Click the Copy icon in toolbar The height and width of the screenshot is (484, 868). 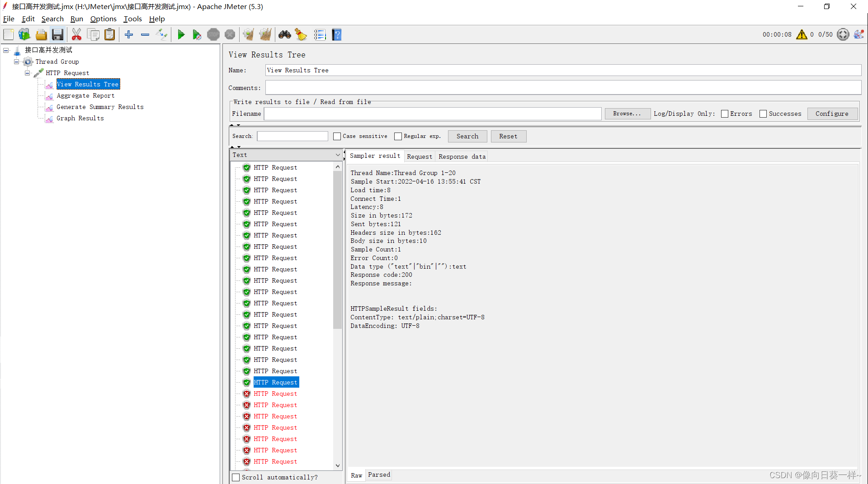tap(94, 35)
